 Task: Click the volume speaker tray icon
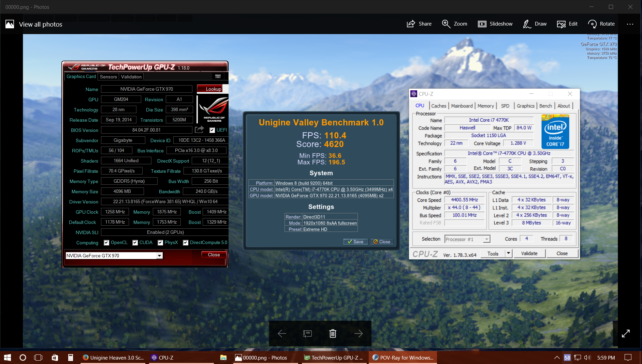[587, 358]
